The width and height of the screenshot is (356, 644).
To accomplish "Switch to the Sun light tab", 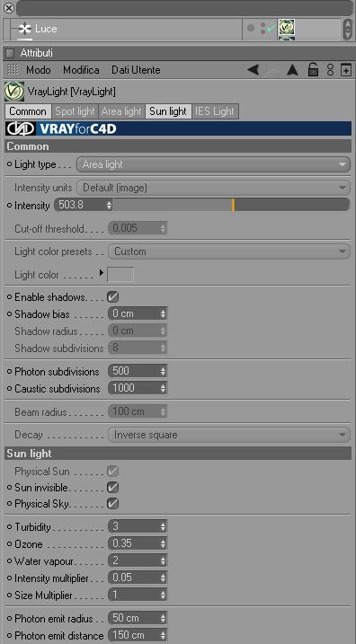I will [x=168, y=111].
